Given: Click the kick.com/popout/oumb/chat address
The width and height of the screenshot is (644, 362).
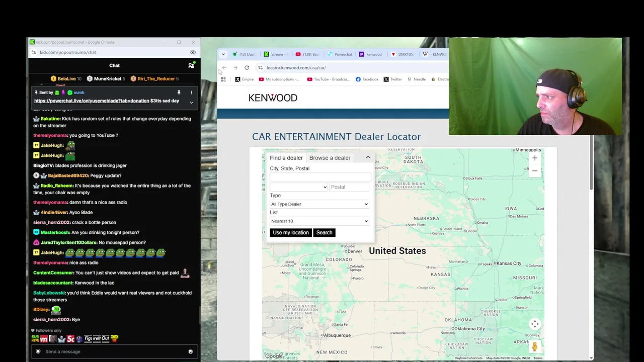Looking at the screenshot, I should pos(68,52).
